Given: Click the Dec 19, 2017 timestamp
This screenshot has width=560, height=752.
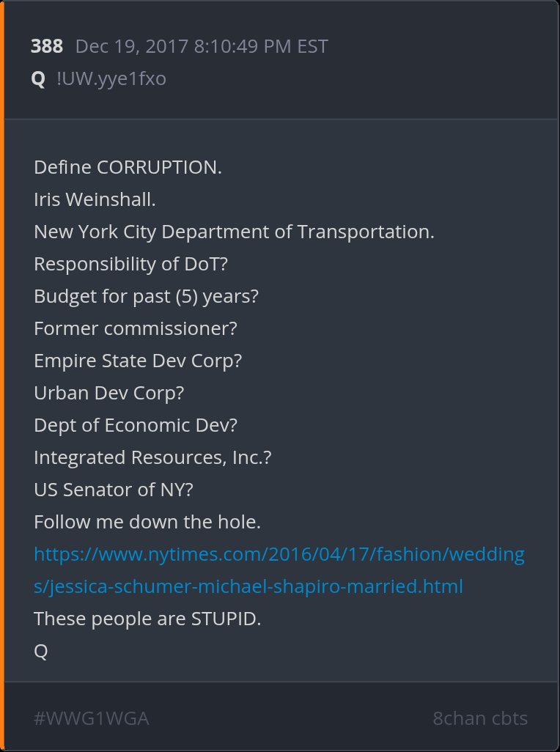Looking at the screenshot, I should tap(202, 47).
